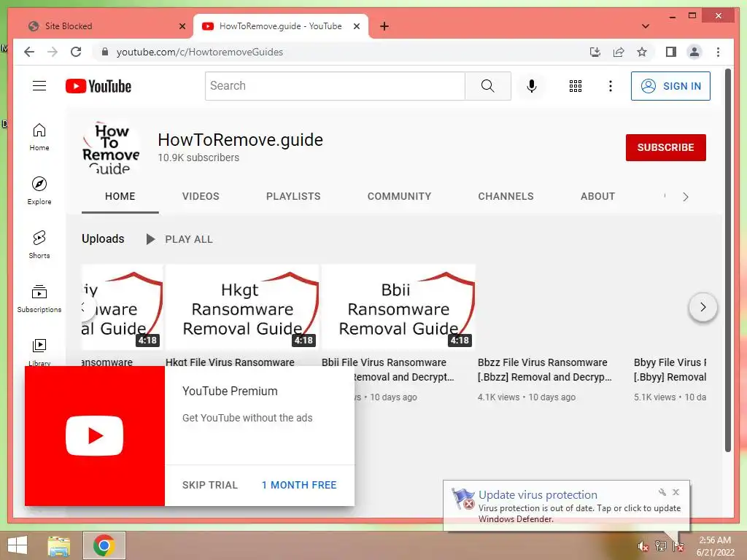Viewport: 747px width, 560px height.
Task: Open Chrome's three-dot menu
Action: (718, 52)
